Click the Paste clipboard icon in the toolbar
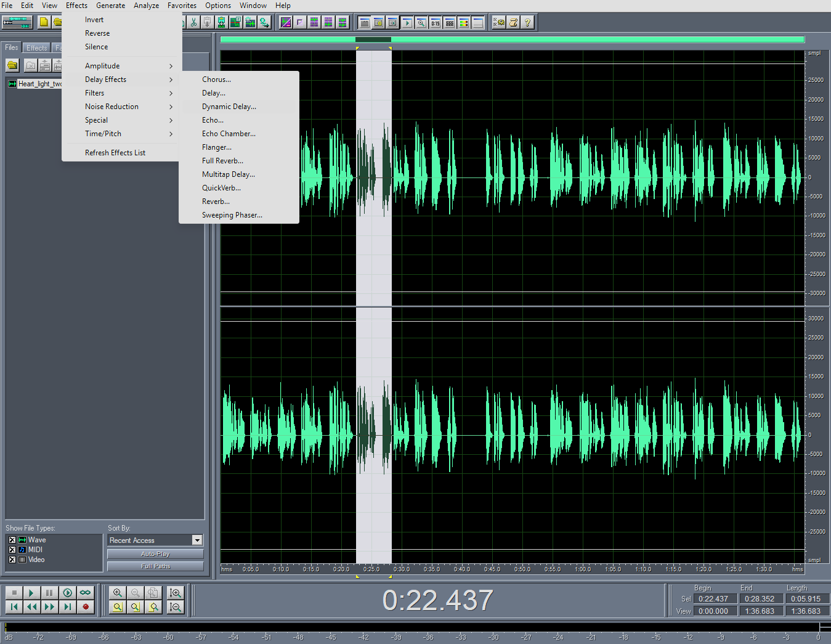831x644 pixels. click(x=207, y=22)
